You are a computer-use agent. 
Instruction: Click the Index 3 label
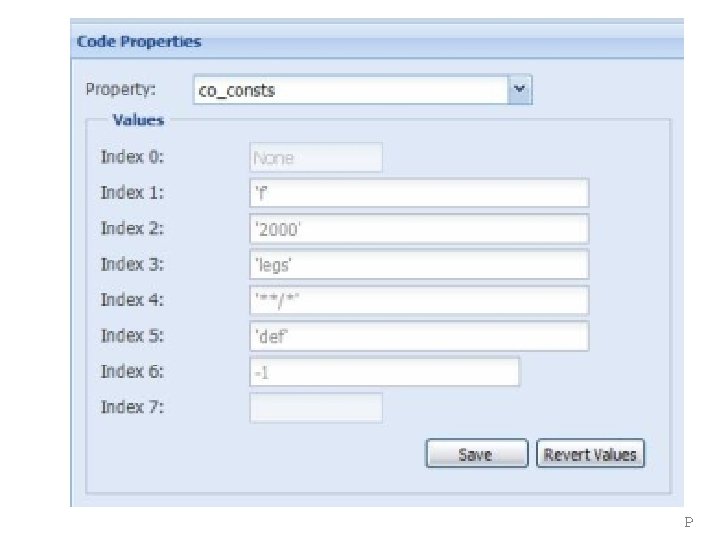[x=132, y=264]
